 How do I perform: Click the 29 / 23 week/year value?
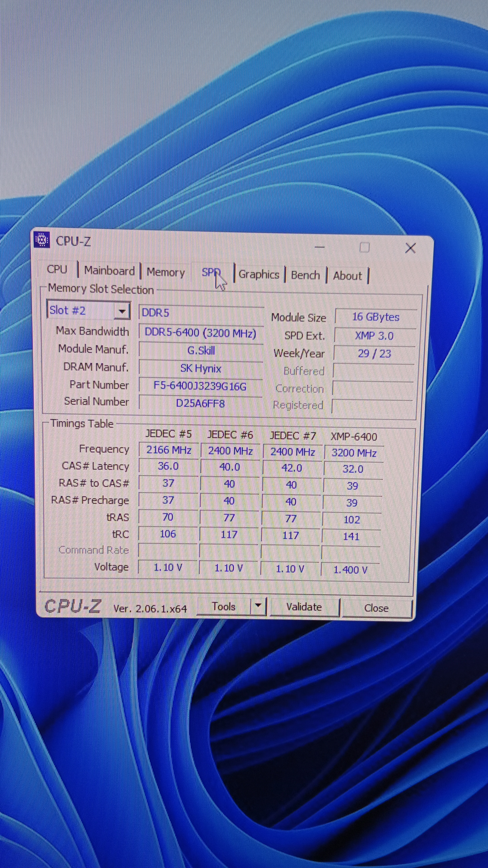pos(374,354)
